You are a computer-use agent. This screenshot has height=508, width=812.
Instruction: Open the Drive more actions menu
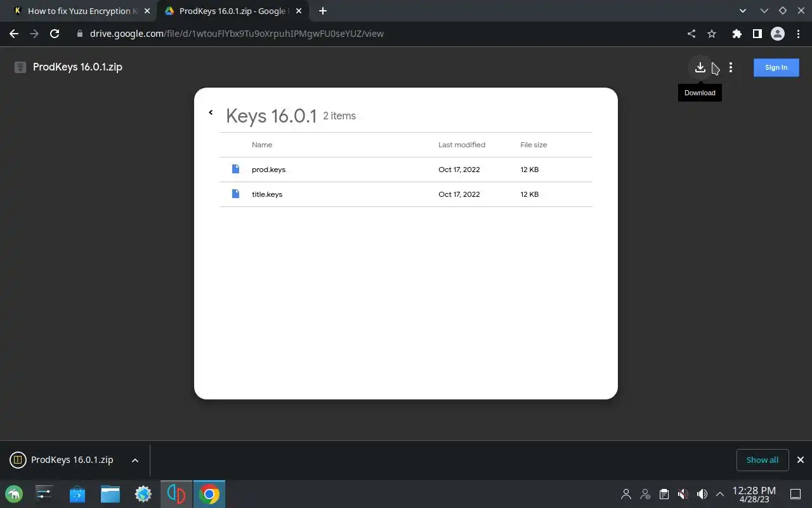(731, 67)
